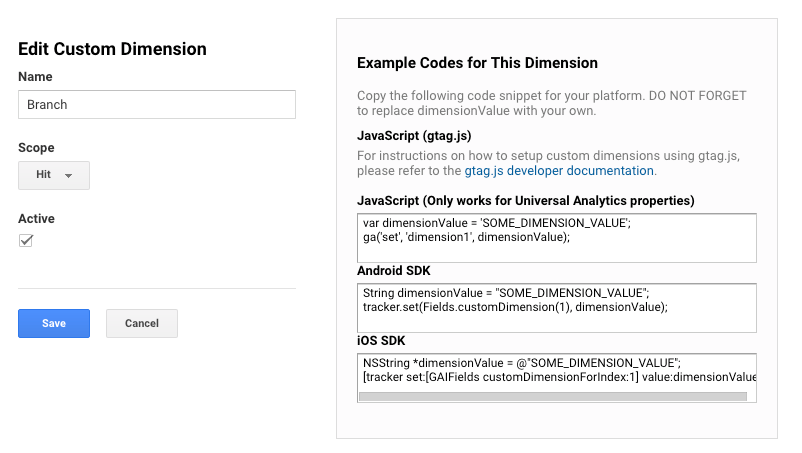Toggle the Active checkbox
This screenshot has height=453, width=802.
coord(26,241)
